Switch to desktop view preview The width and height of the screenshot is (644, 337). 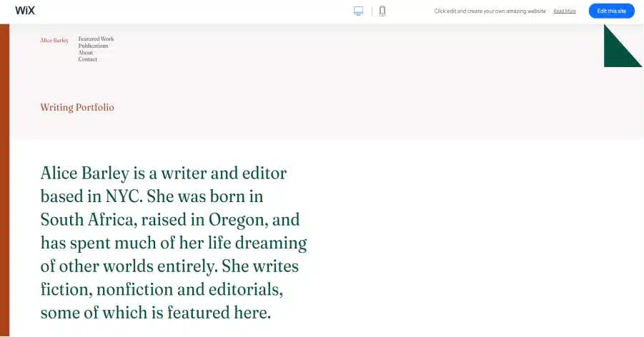(x=358, y=11)
